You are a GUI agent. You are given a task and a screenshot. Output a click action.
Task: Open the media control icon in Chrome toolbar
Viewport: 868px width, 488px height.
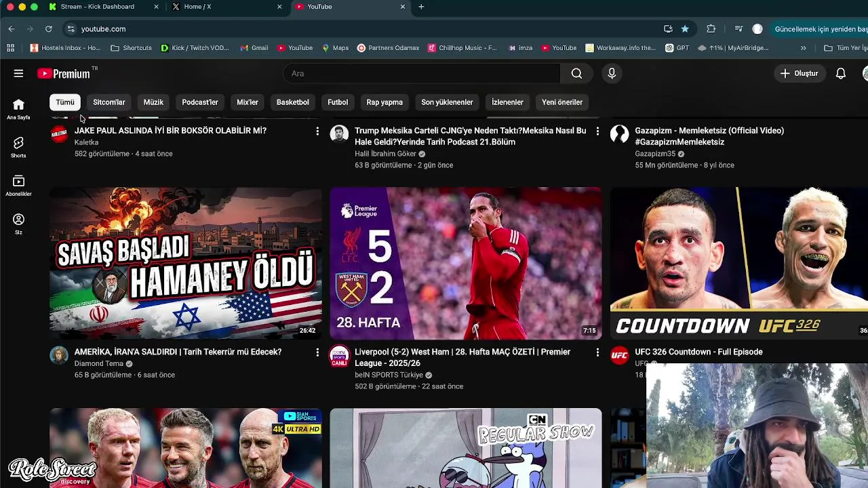point(738,29)
